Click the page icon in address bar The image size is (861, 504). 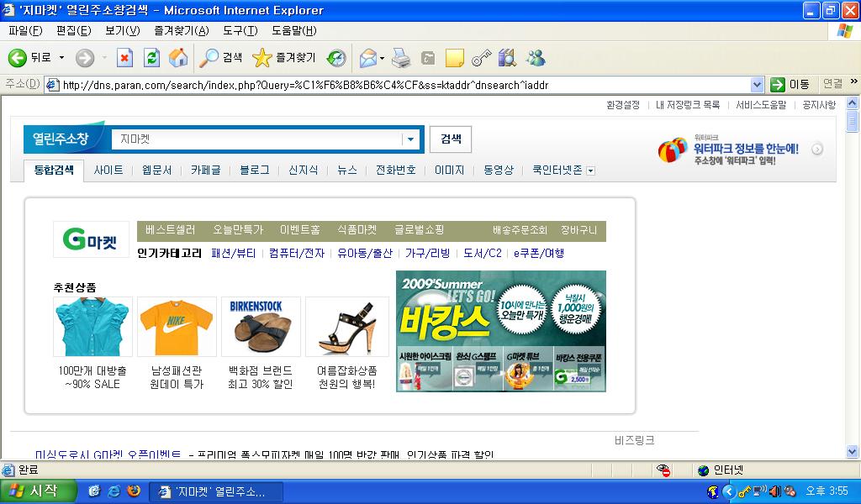tap(53, 85)
